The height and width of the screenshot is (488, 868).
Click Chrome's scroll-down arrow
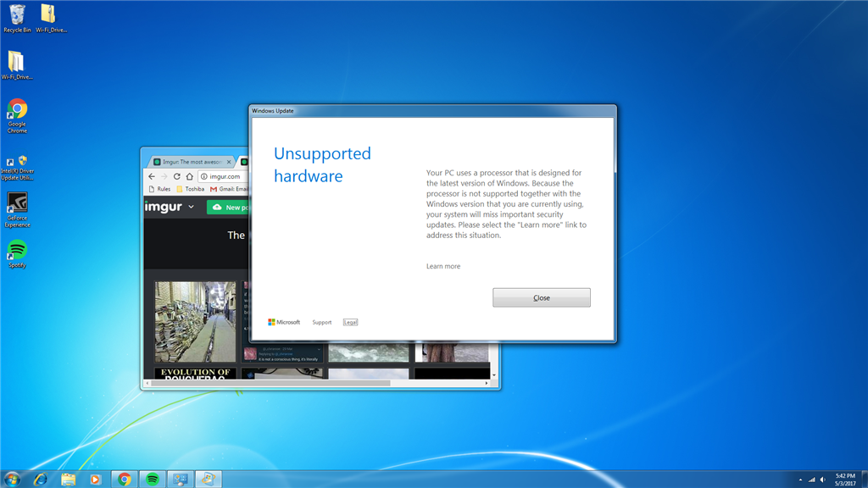tap(494, 375)
